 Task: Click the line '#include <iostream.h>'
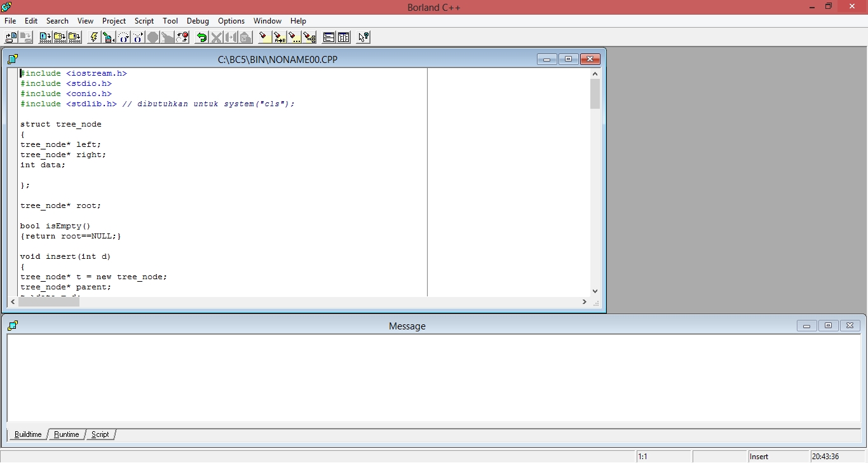[74, 73]
